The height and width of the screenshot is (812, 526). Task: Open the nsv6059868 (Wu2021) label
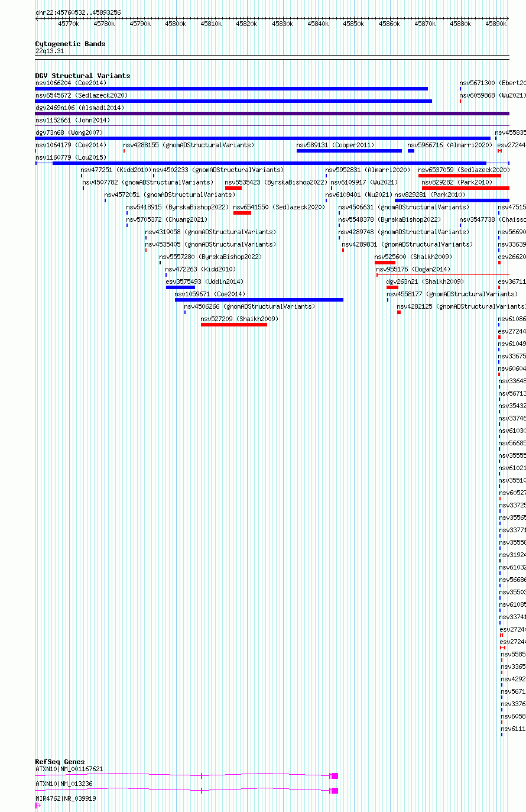point(493,95)
